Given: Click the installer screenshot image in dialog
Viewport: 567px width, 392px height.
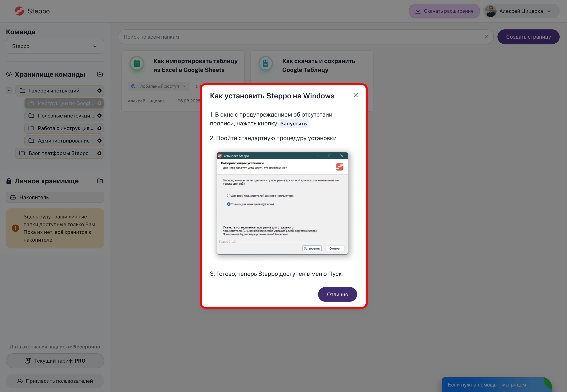Looking at the screenshot, I should click(x=282, y=203).
